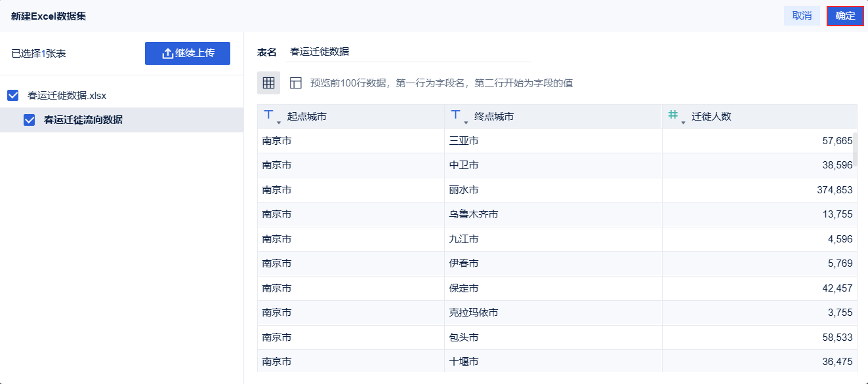Click the 表名 table name input field

409,52
